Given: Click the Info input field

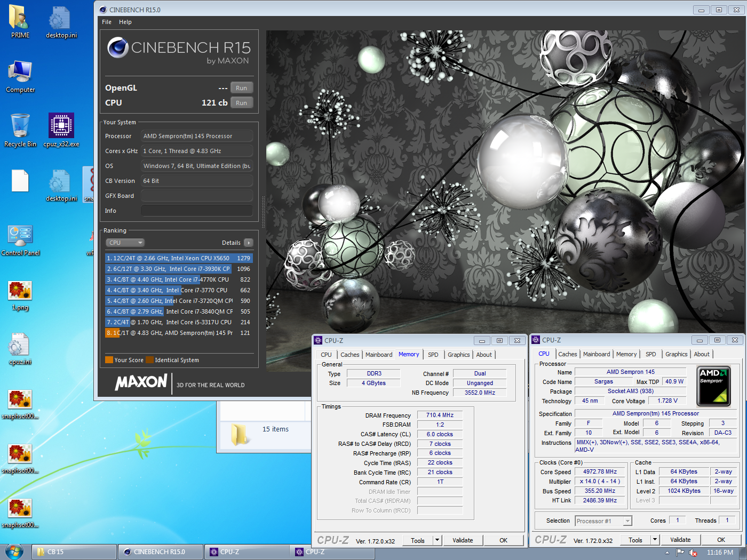Looking at the screenshot, I should coord(197,211).
